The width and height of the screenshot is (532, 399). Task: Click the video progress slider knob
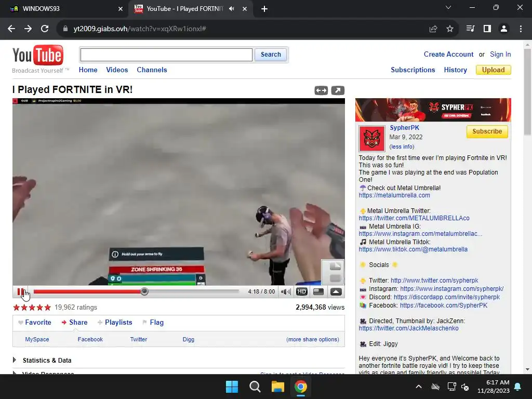(144, 291)
